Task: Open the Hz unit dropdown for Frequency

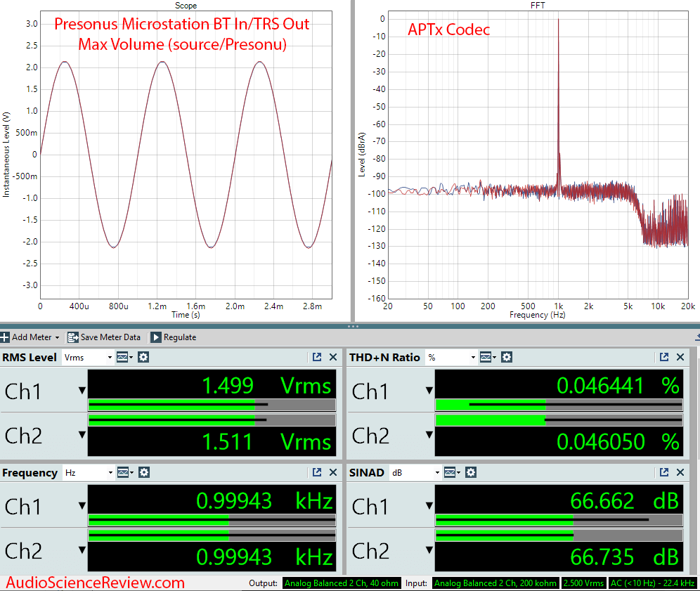Action: coord(88,473)
